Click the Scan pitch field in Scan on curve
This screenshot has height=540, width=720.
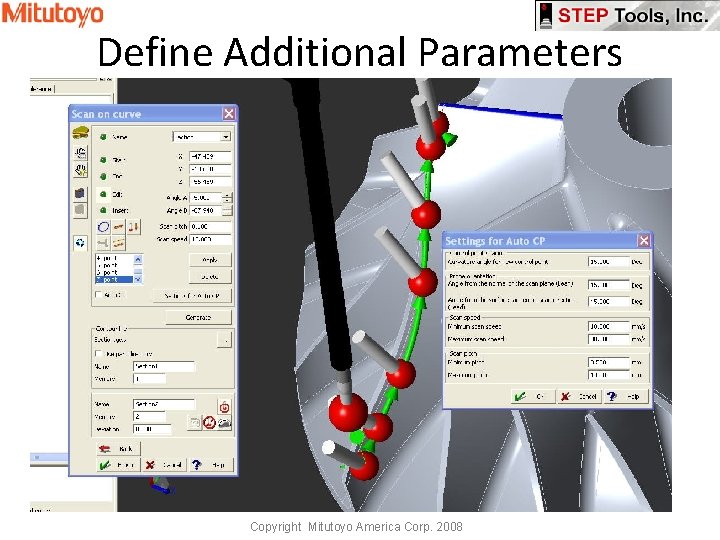(210, 226)
